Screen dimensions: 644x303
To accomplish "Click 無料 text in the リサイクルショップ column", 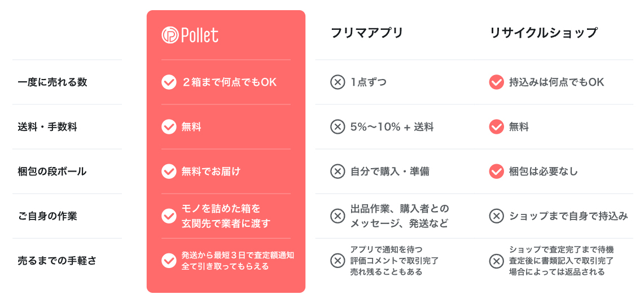I will tap(519, 127).
